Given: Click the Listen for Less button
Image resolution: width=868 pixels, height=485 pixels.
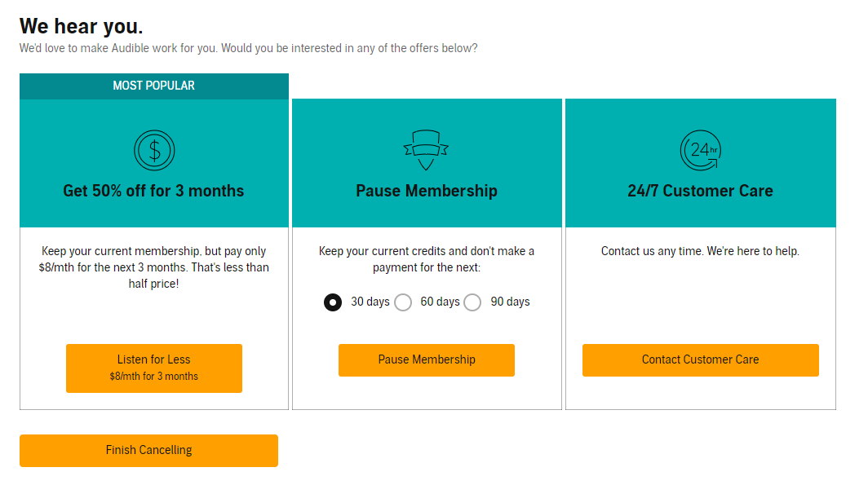Looking at the screenshot, I should (154, 368).
